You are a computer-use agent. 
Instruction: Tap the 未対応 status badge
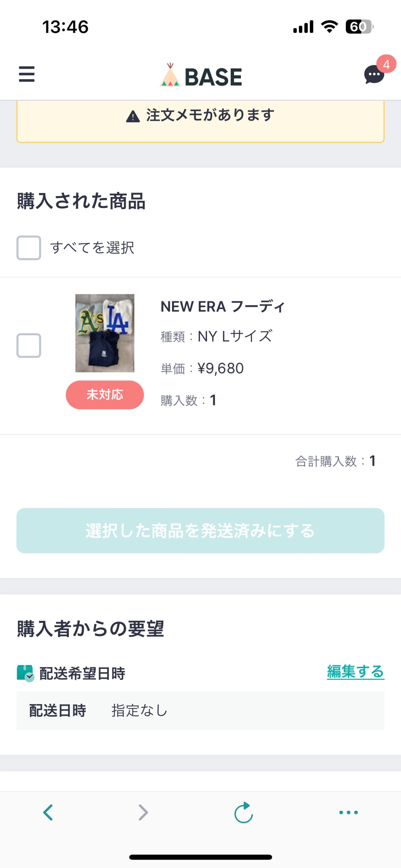pos(105,395)
